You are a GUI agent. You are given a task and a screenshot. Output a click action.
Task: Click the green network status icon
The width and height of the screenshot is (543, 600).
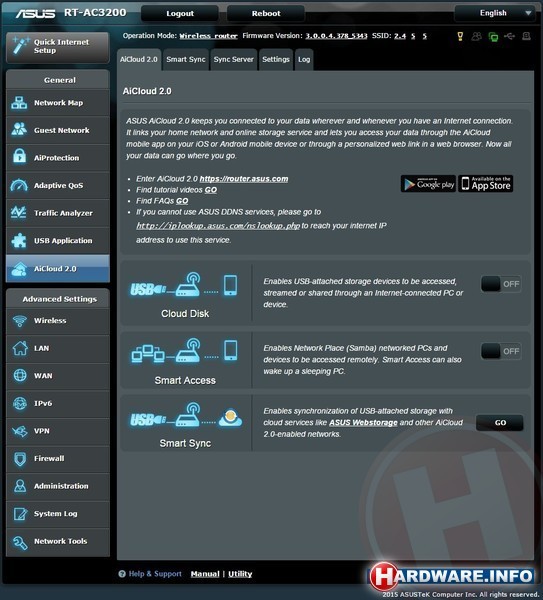pyautogui.click(x=493, y=37)
